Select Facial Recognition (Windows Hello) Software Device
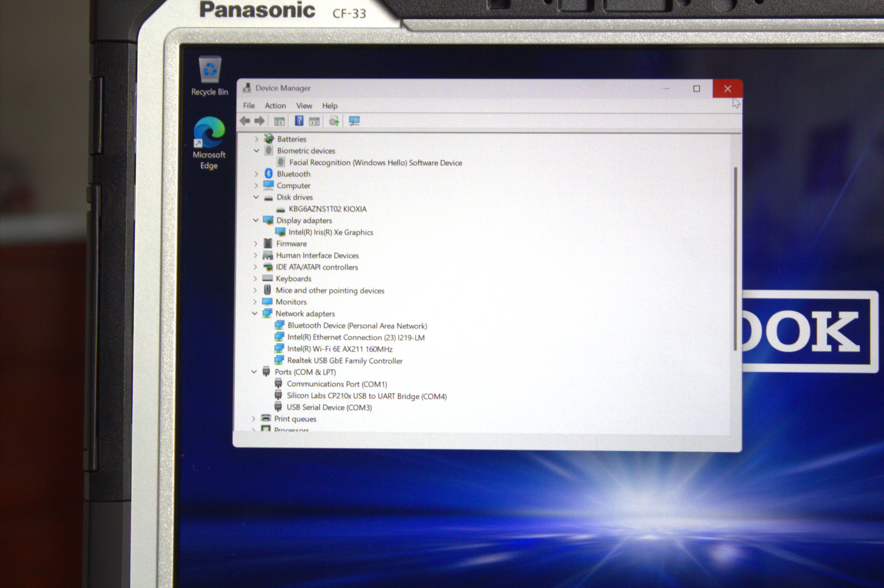This screenshot has height=588, width=884. (x=376, y=162)
